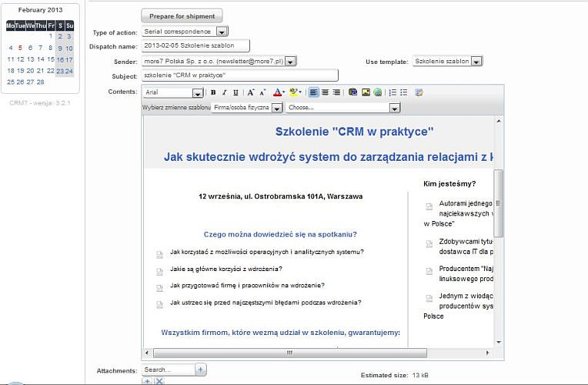
Task: Click heading Wszystkim firmom, które wezmą udział
Action: (280, 333)
